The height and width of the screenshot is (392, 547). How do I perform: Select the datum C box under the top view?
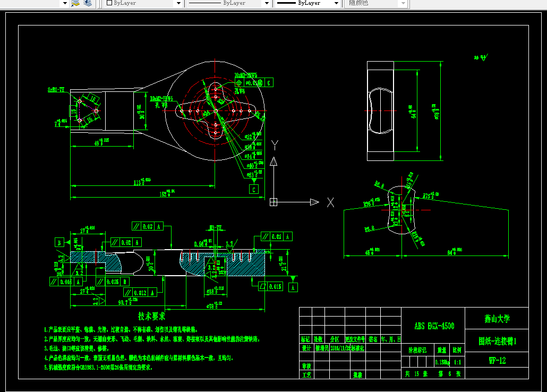pyautogui.click(x=254, y=190)
